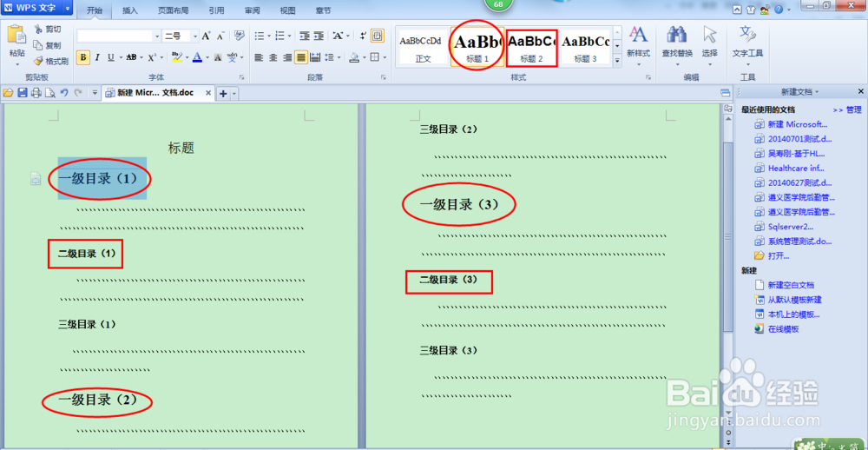Click the numbered list icon
Image resolution: width=868 pixels, height=450 pixels.
tap(279, 36)
